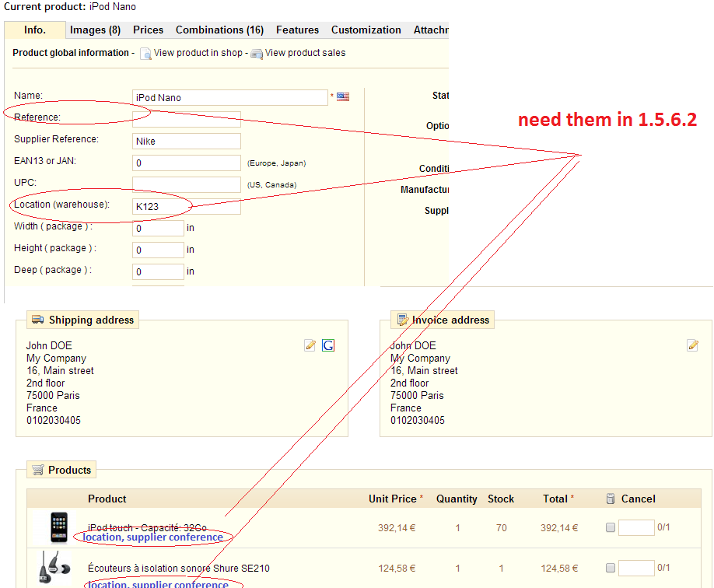Click the Unit Price column header
This screenshot has width=714, height=588.
click(393, 499)
